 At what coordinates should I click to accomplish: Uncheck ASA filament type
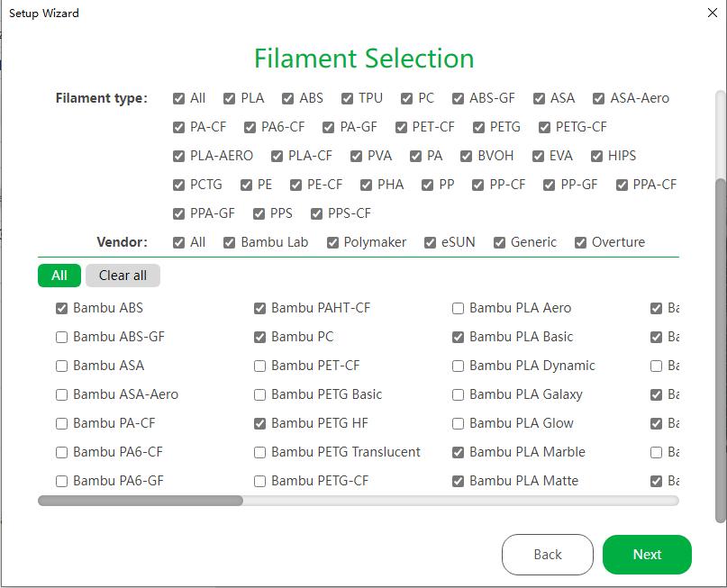pyautogui.click(x=539, y=99)
